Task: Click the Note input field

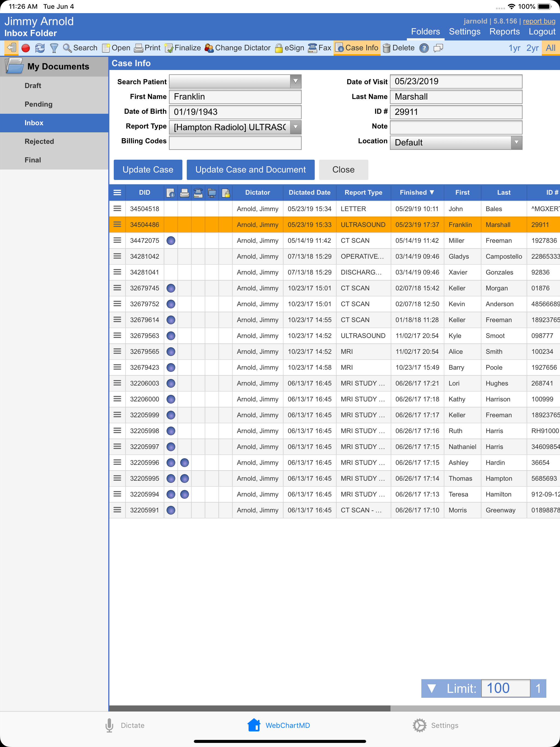Action: (456, 127)
